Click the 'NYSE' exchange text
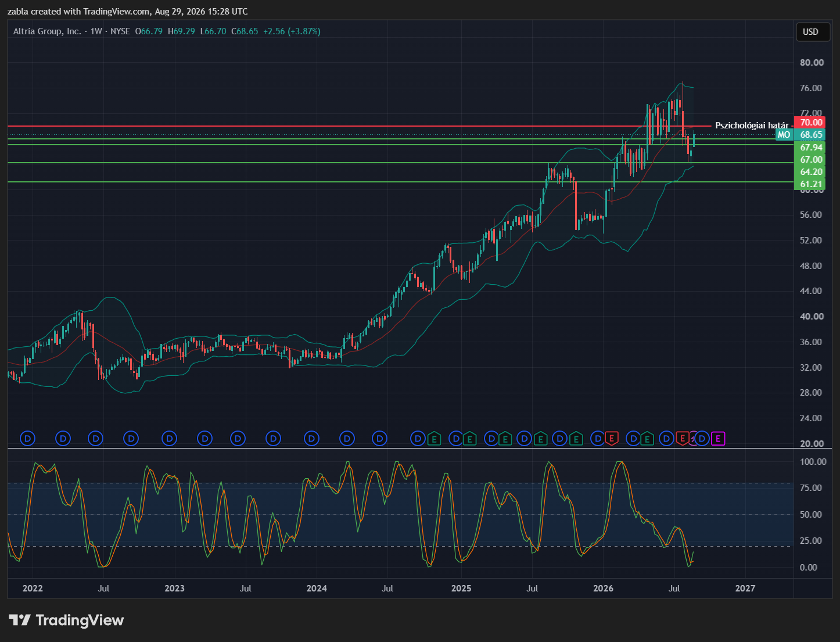This screenshot has height=642, width=840. point(120,31)
